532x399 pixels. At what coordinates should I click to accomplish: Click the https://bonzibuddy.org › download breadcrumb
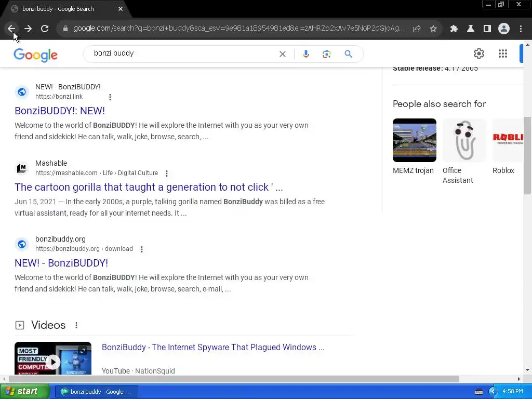click(x=84, y=249)
